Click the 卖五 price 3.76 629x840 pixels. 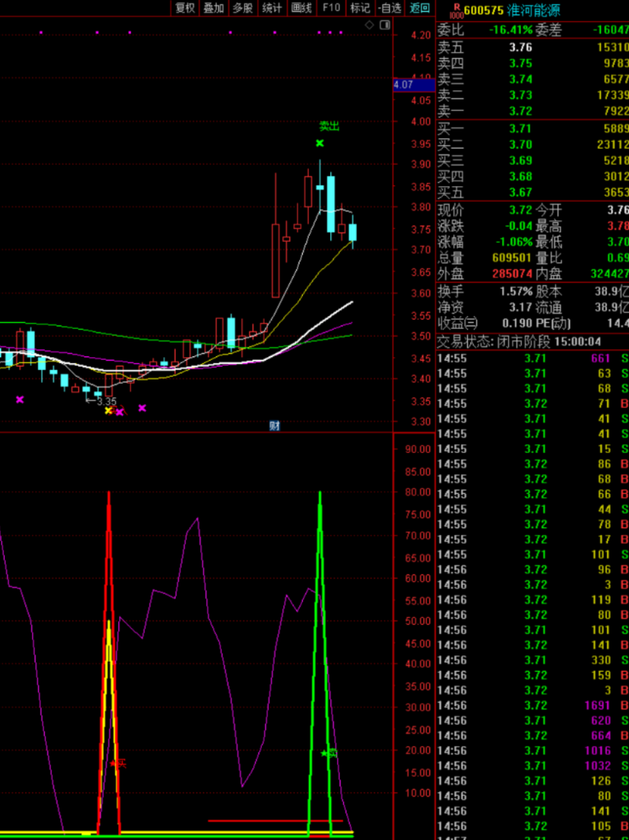point(520,47)
